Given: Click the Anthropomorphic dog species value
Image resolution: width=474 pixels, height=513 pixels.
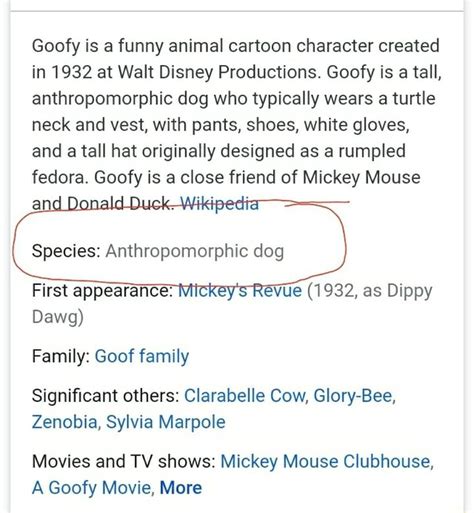Looking at the screenshot, I should pyautogui.click(x=195, y=251).
